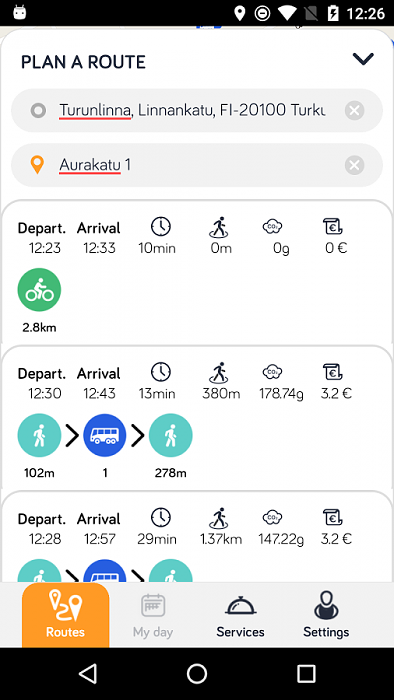Tap the CO2 cloud icon above 178.74g
The image size is (394, 700).
272,371
